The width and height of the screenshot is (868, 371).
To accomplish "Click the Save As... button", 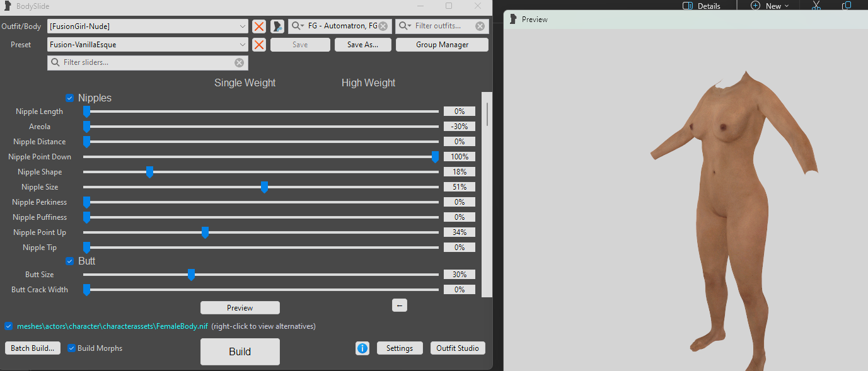I will click(x=362, y=45).
